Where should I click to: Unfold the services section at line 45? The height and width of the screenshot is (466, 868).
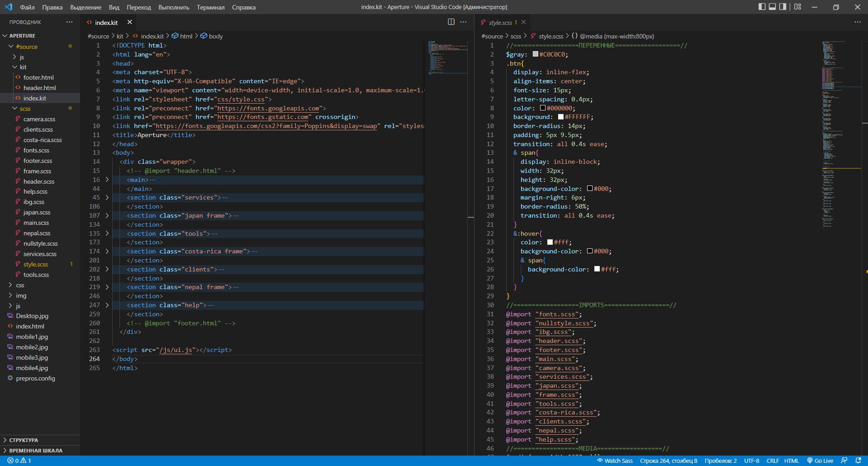(x=107, y=198)
